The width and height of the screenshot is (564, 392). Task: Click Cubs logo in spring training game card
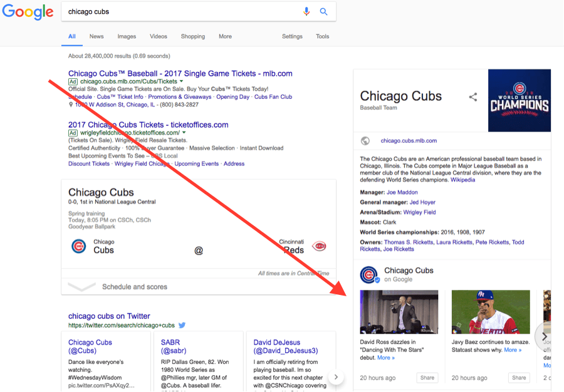[79, 247]
